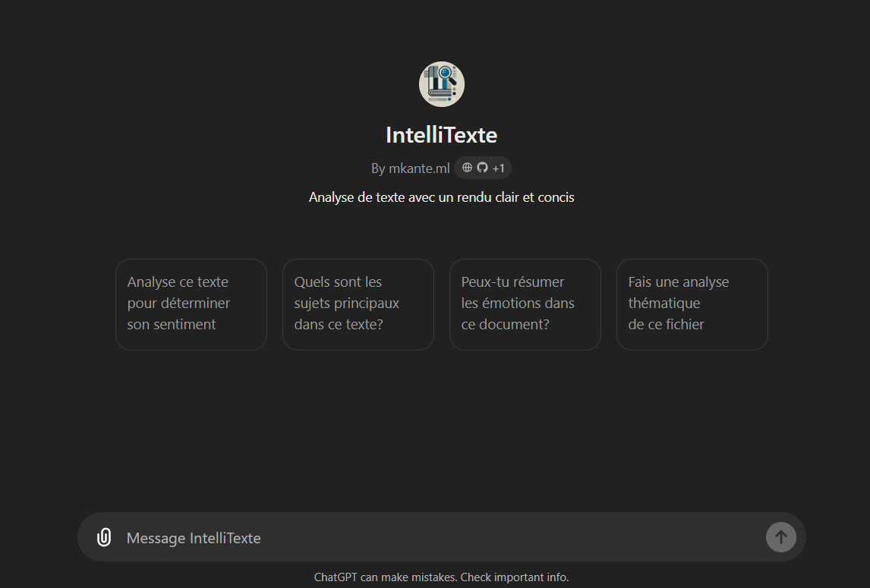This screenshot has width=870, height=588.
Task: Click the IntelliTexte round logo avatar
Action: tap(441, 84)
